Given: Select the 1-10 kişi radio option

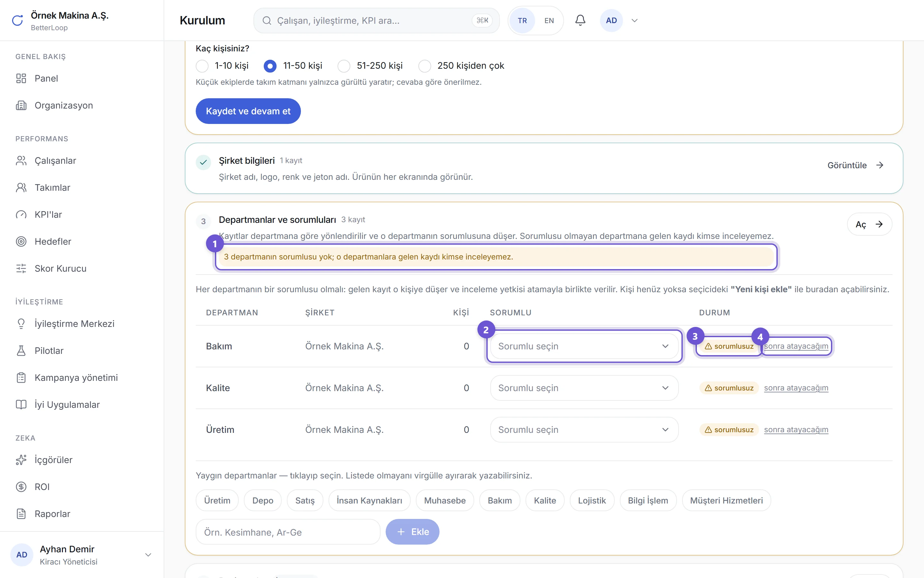Looking at the screenshot, I should (202, 66).
